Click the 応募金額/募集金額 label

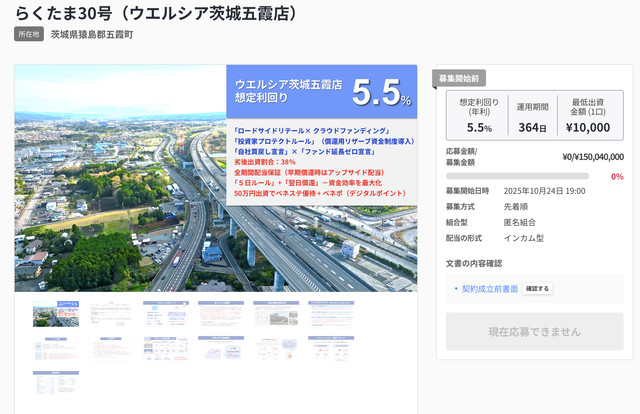pyautogui.click(x=461, y=157)
